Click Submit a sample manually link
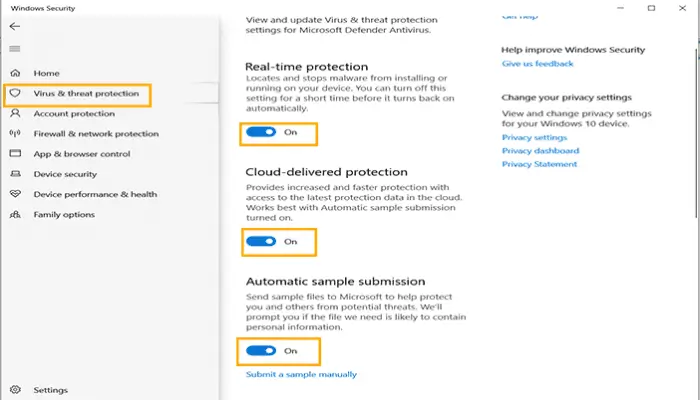The height and width of the screenshot is (400, 700). [x=301, y=375]
